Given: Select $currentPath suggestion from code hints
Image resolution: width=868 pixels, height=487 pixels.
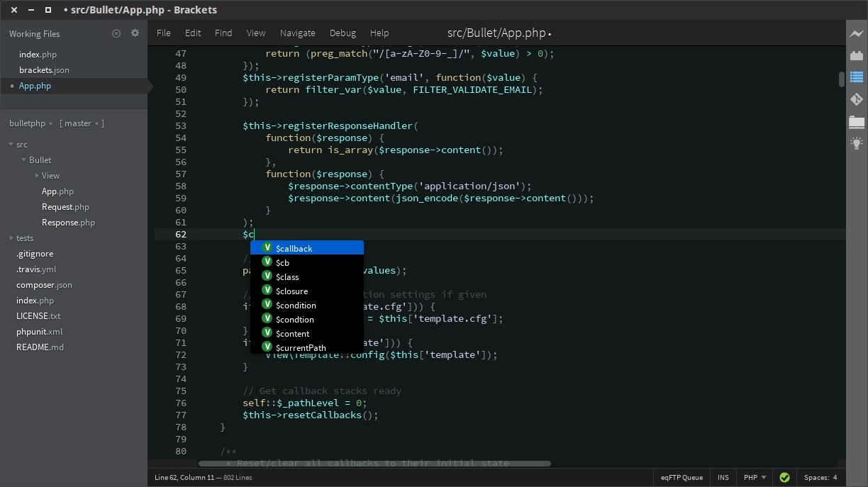Looking at the screenshot, I should [307, 347].
